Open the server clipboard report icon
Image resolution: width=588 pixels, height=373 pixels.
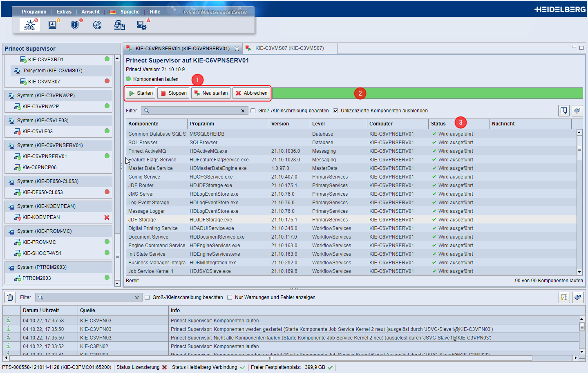120,25
